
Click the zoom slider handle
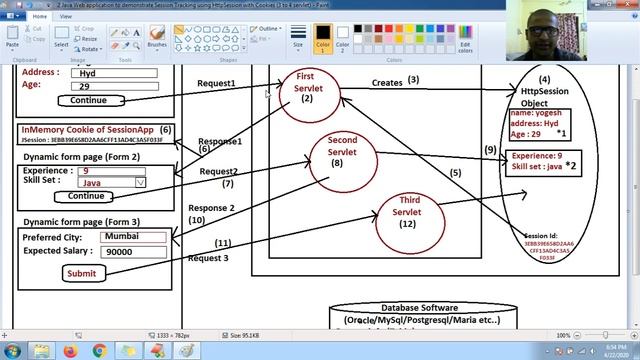[x=605, y=335]
